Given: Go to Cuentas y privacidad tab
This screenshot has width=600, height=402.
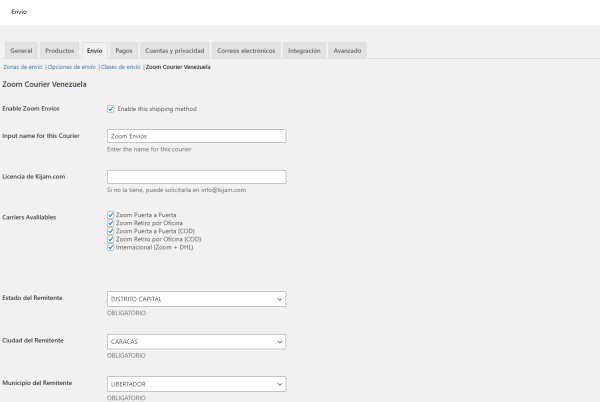Looking at the screenshot, I should 174,50.
